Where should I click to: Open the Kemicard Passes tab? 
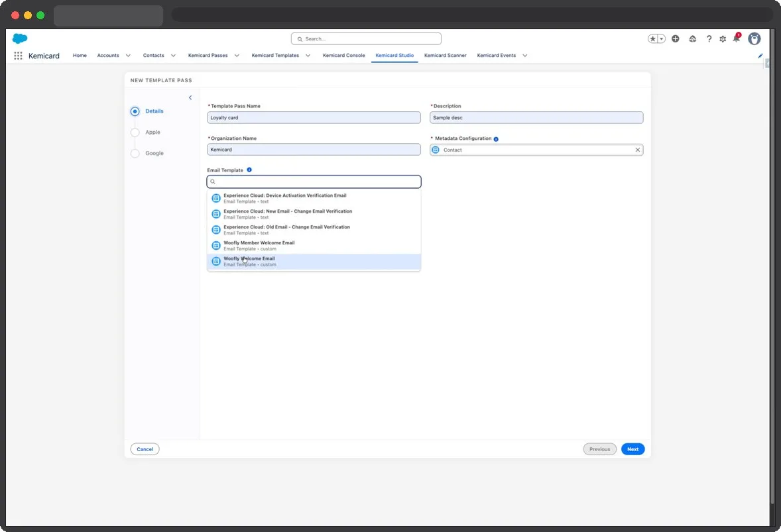(208, 56)
